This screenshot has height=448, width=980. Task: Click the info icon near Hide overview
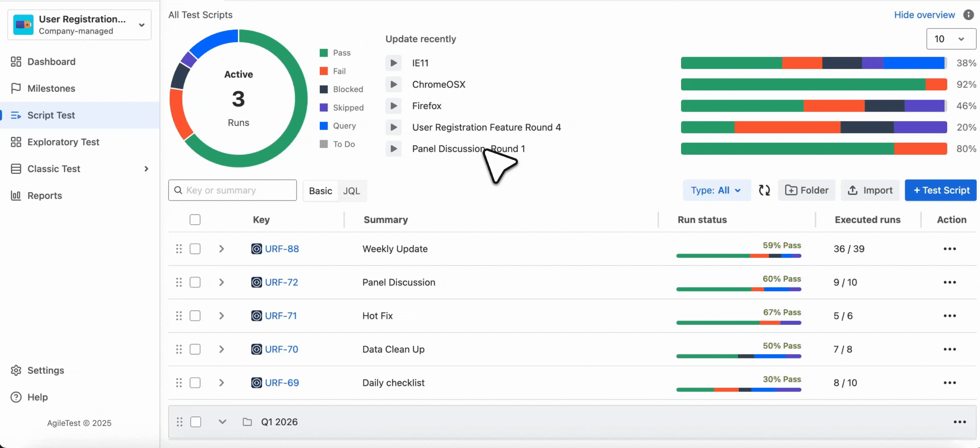968,15
